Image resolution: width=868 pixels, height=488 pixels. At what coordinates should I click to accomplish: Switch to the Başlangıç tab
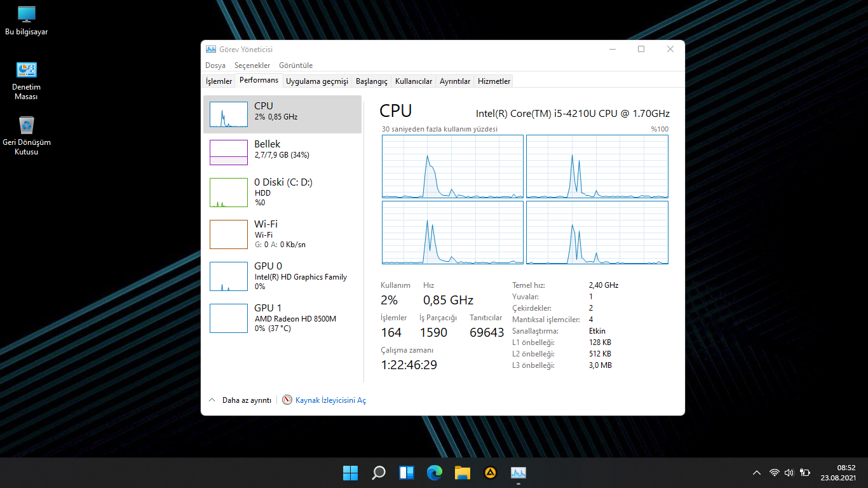(x=372, y=81)
